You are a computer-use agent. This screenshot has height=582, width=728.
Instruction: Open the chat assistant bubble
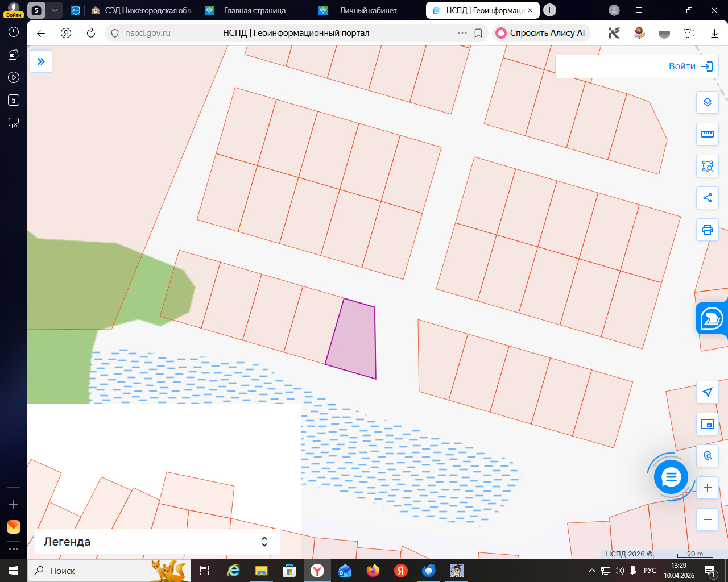pyautogui.click(x=671, y=477)
